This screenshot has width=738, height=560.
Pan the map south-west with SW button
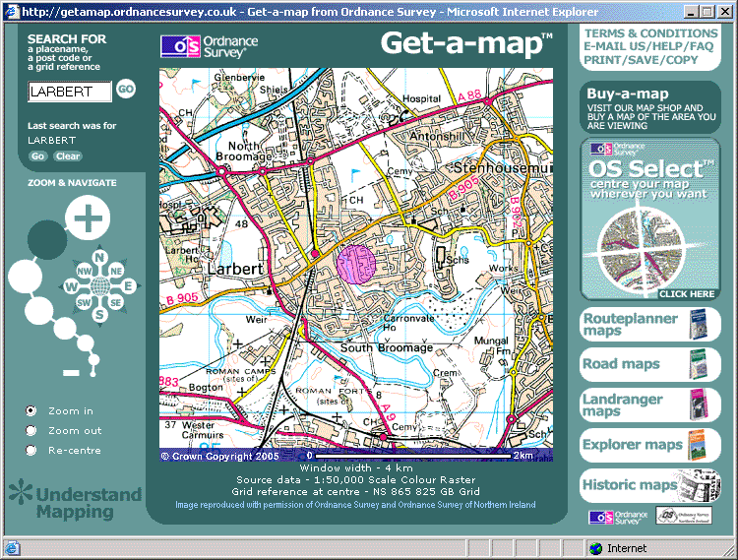[84, 302]
